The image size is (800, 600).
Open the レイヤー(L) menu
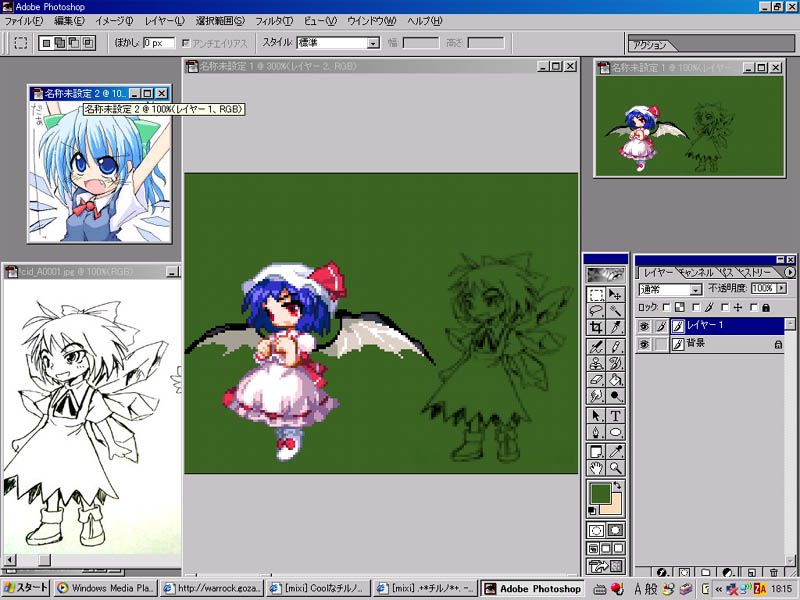tap(164, 21)
